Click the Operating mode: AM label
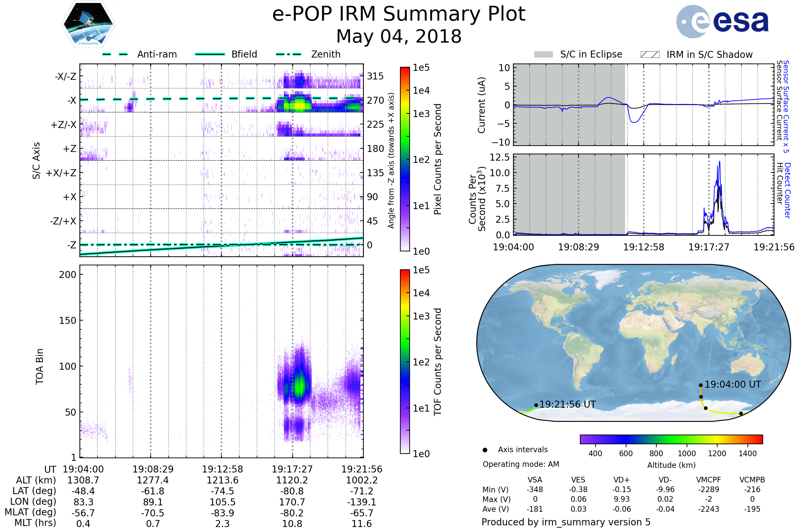798x532 pixels. [x=521, y=464]
